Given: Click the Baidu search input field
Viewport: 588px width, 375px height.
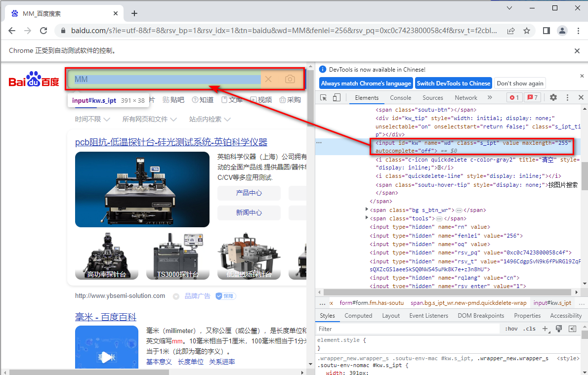Looking at the screenshot, I should pyautogui.click(x=167, y=79).
